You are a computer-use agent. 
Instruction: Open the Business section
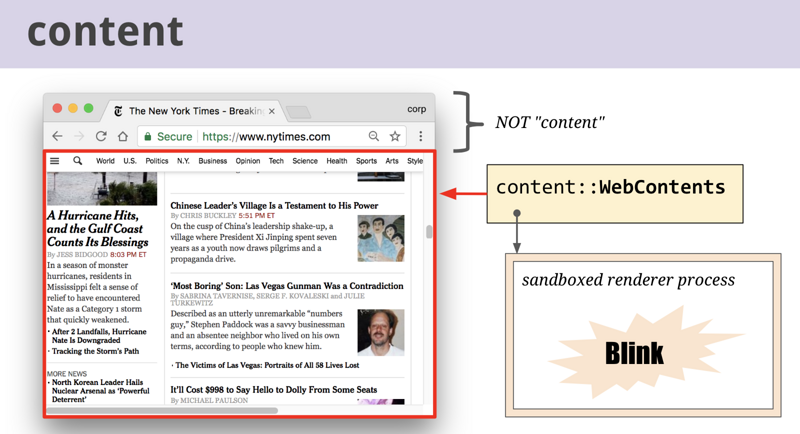(213, 161)
